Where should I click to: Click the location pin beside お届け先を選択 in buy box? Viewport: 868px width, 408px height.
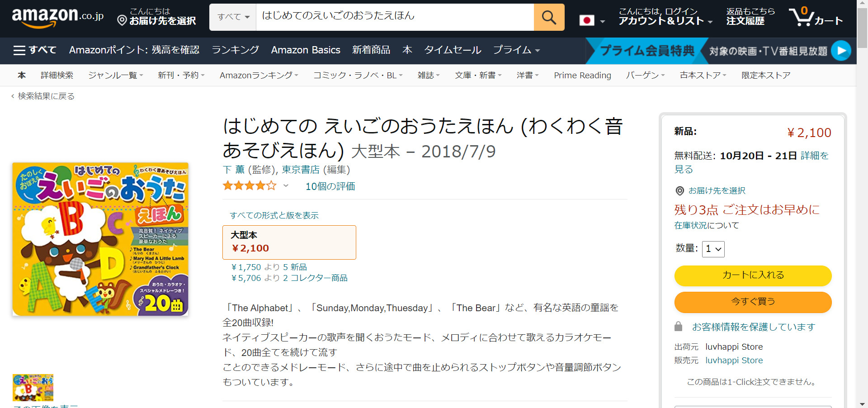pyautogui.click(x=679, y=191)
